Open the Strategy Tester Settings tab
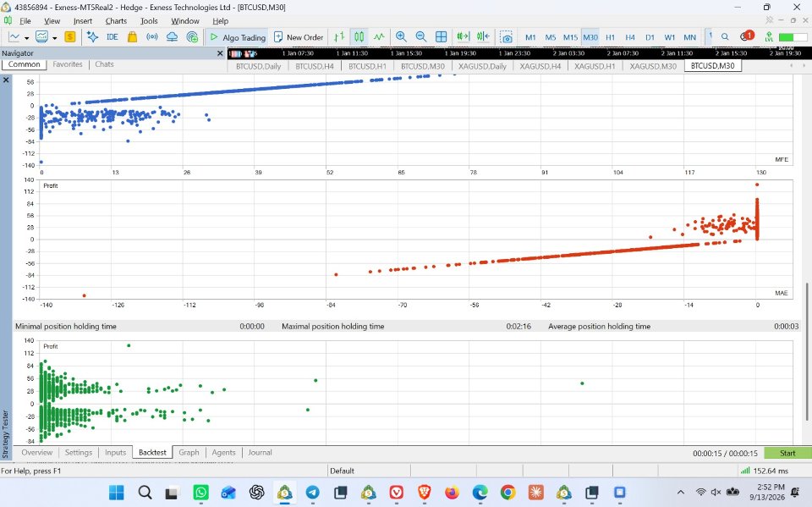This screenshot has height=507, width=812. 78,453
